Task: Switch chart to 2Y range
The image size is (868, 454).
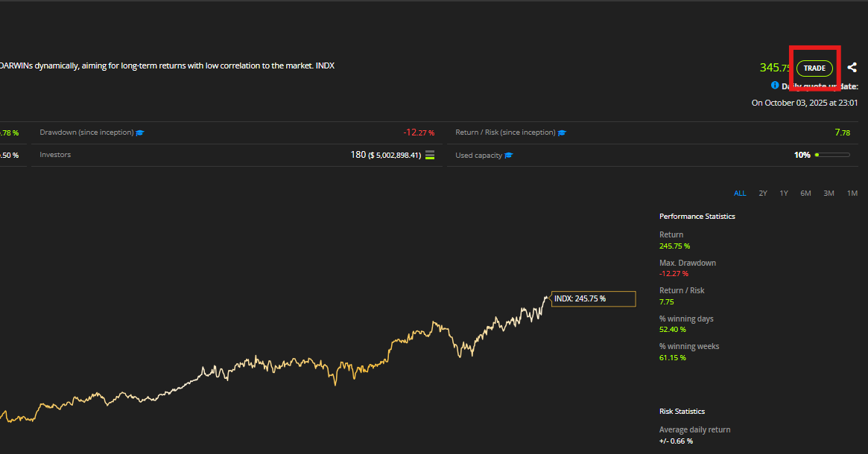Action: click(763, 194)
